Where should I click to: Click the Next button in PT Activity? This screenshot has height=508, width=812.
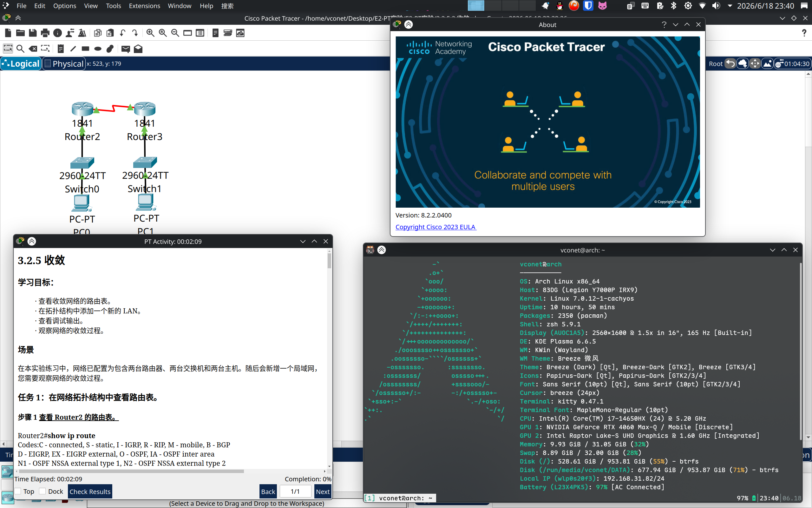click(x=323, y=491)
